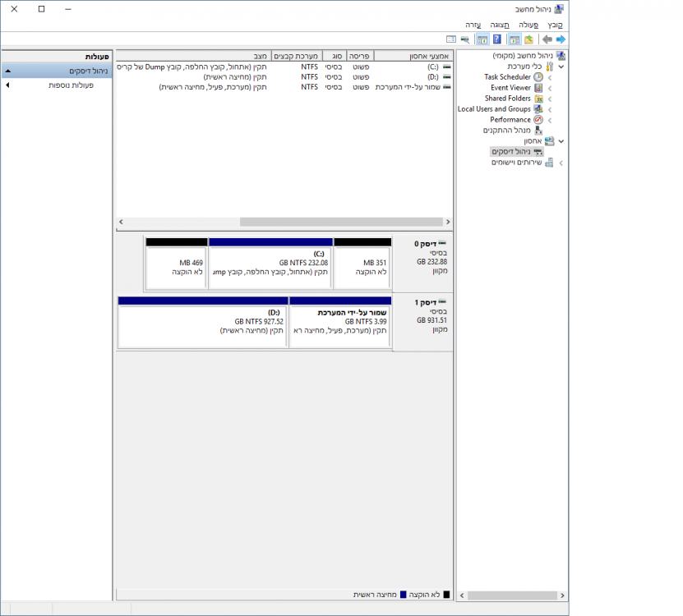Click the 'GB 931.51' size text under דיסק 1

pos(431,320)
